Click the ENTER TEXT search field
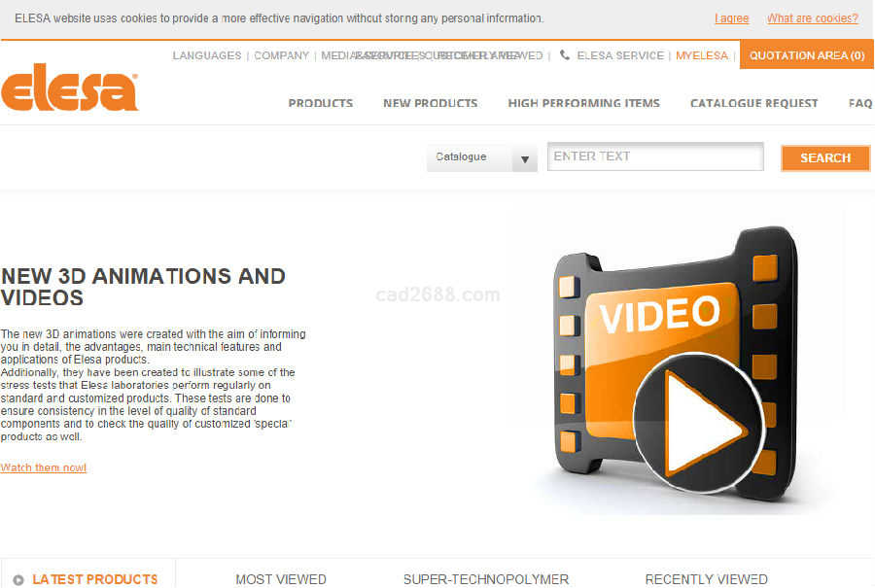 click(x=655, y=156)
